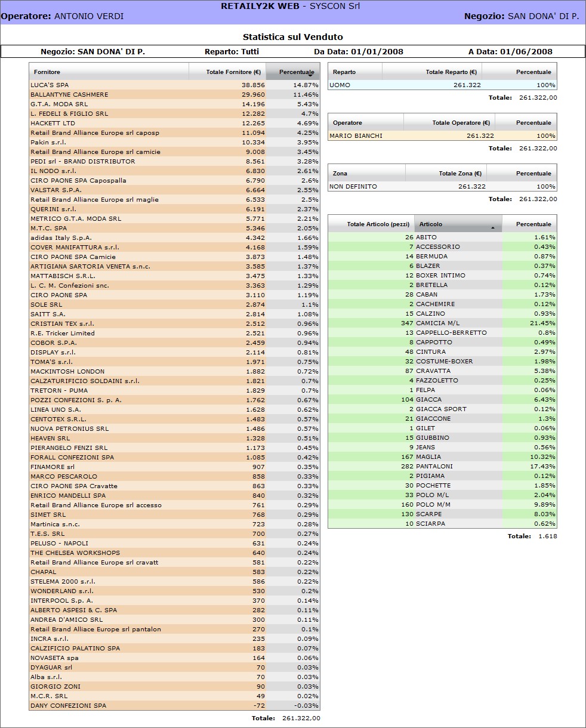The width and height of the screenshot is (586, 728).
Task: Click the Articolo column header
Action: click(458, 224)
